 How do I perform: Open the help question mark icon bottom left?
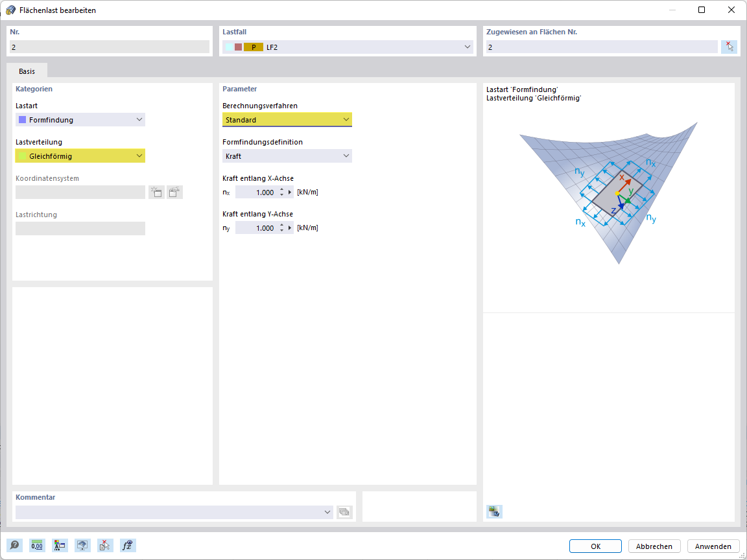pyautogui.click(x=14, y=545)
